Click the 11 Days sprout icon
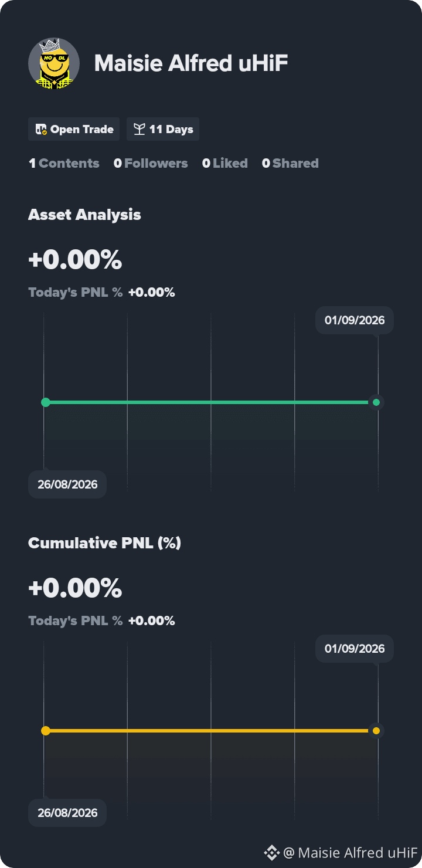 [139, 130]
